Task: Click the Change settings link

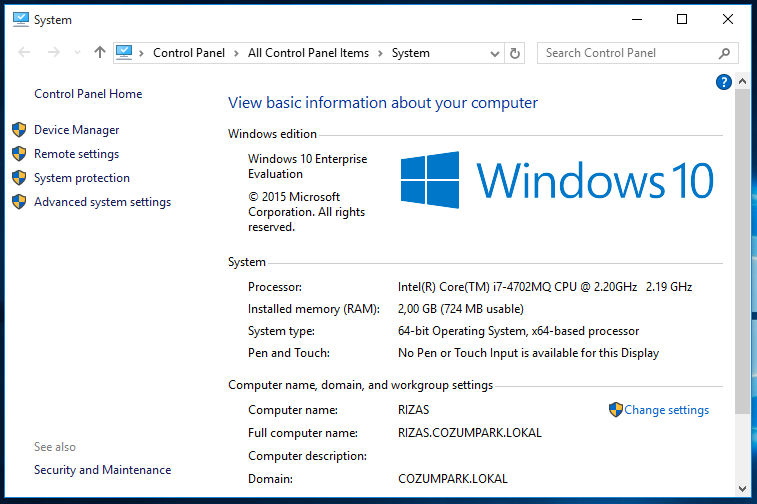Action: (x=666, y=410)
